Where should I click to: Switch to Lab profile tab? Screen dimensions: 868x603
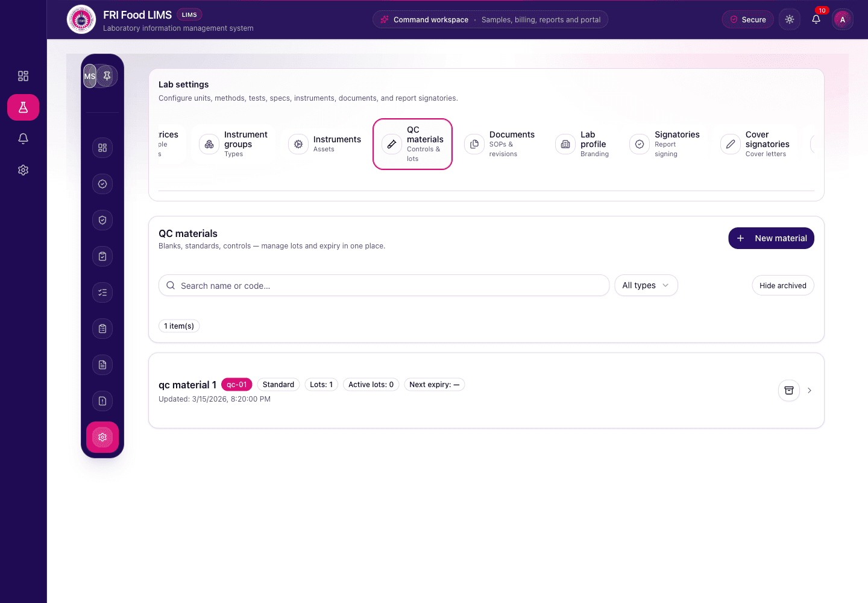click(583, 144)
